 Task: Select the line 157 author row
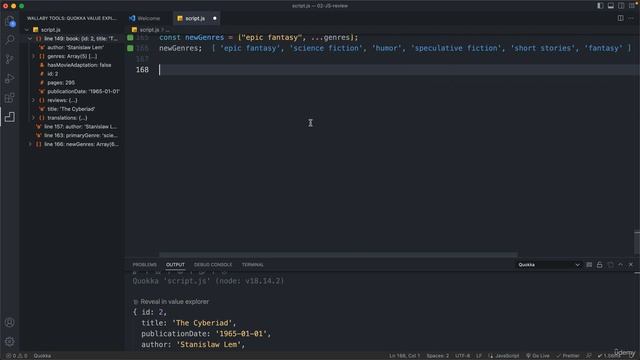click(x=72, y=127)
